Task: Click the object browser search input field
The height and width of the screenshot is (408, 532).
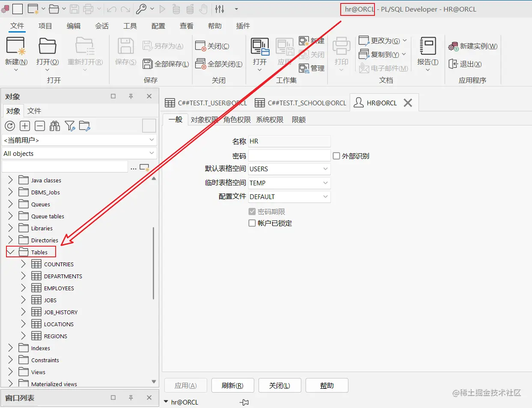Action: coord(65,167)
